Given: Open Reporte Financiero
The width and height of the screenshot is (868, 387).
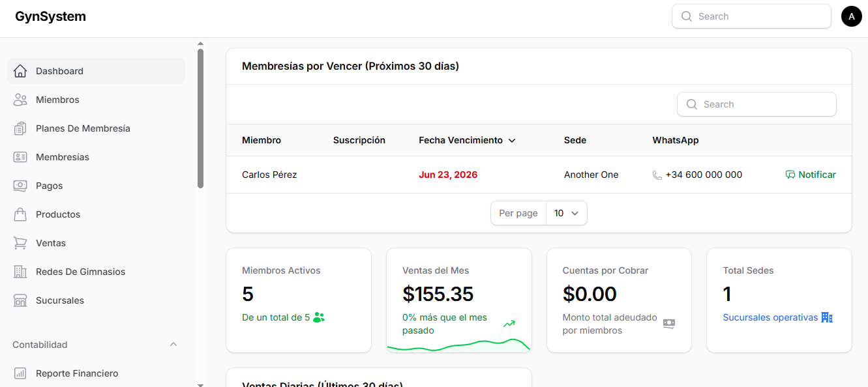Looking at the screenshot, I should 96,373.
